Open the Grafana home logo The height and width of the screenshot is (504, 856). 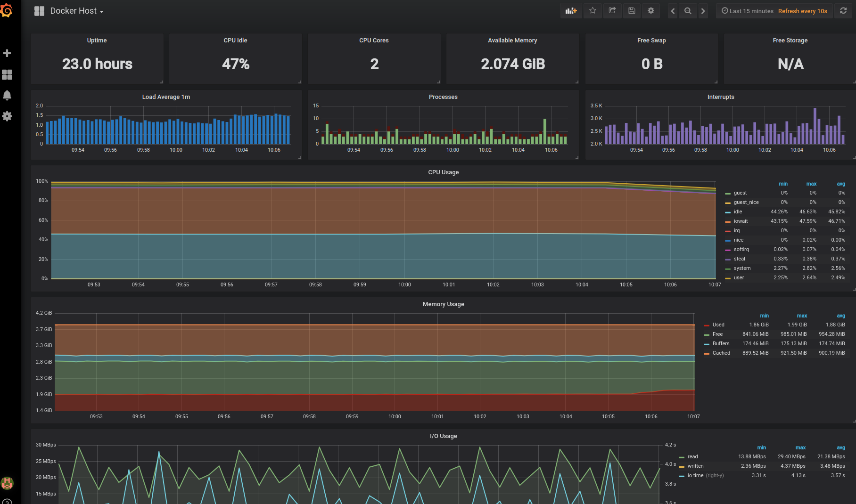point(7,10)
